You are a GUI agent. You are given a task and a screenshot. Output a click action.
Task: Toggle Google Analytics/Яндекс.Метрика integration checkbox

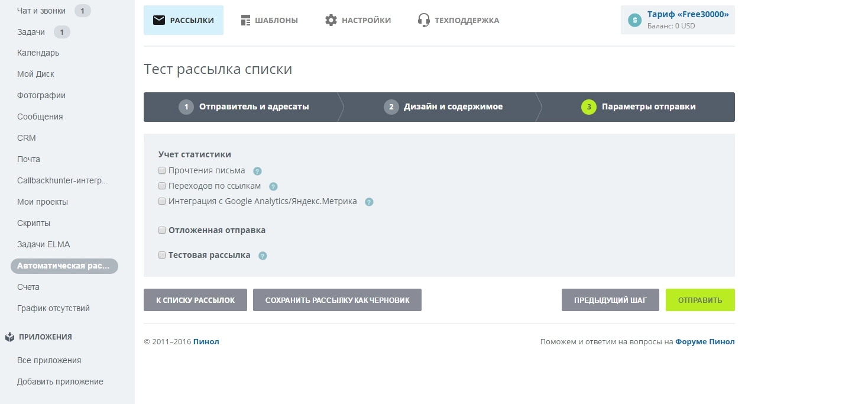(162, 201)
